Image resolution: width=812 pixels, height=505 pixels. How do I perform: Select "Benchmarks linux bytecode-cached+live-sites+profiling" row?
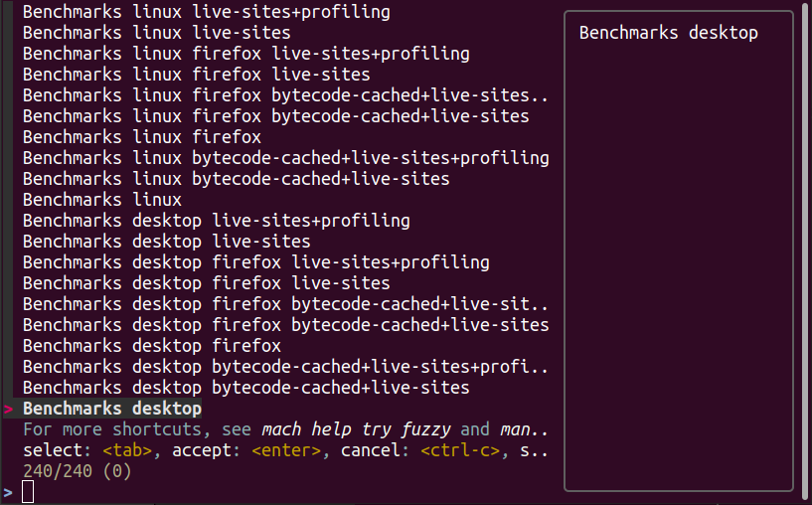tap(285, 158)
